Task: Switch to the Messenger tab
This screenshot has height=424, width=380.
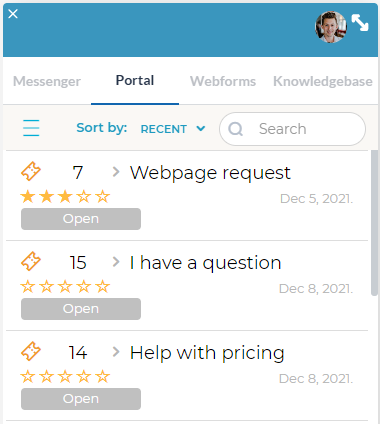Action: point(47,81)
